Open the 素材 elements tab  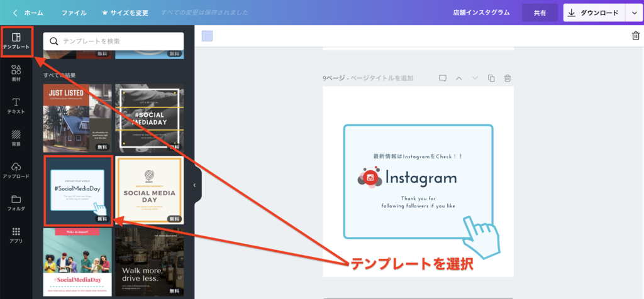[16, 74]
